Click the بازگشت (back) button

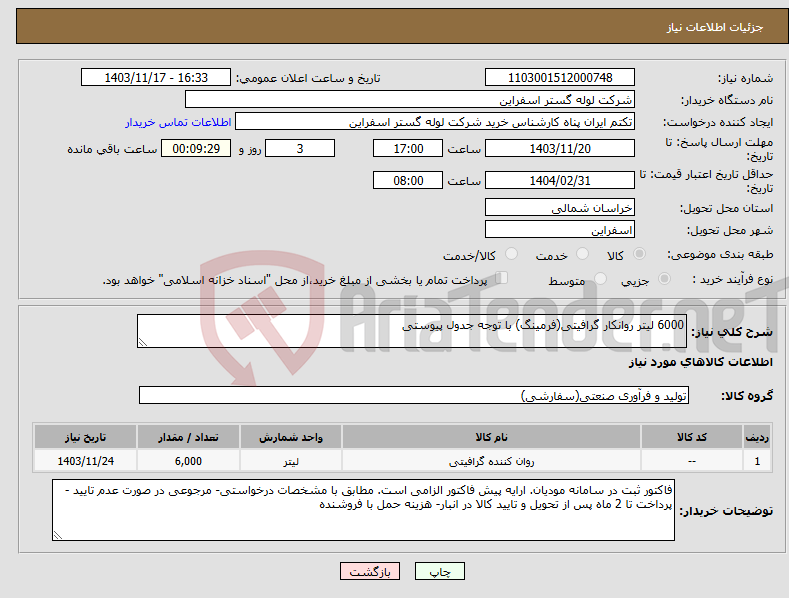370,572
